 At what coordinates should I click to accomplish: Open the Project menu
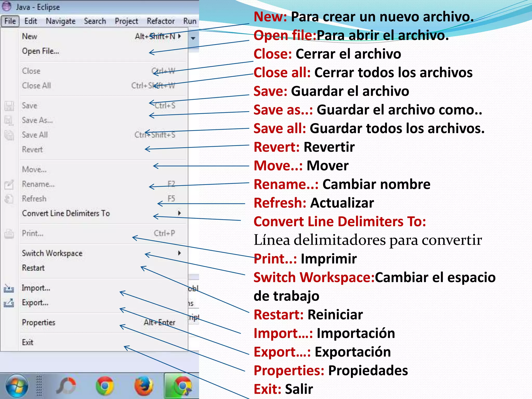pyautogui.click(x=126, y=21)
